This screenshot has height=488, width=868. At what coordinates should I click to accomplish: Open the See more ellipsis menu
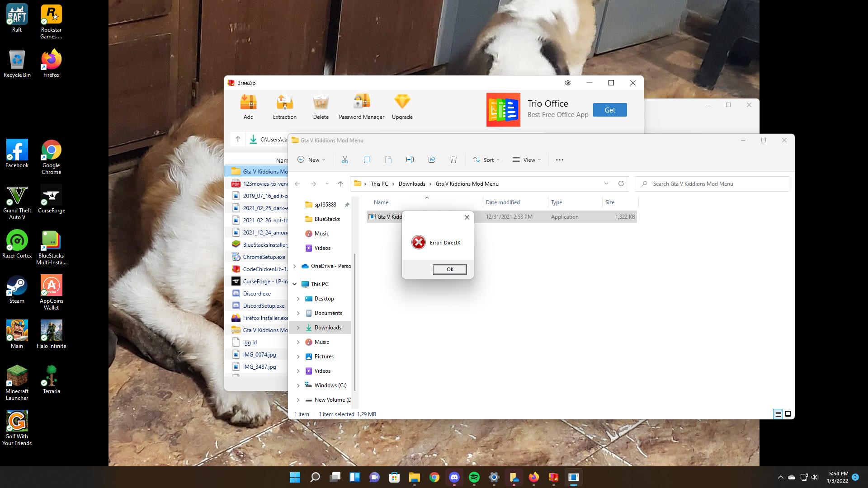(560, 160)
